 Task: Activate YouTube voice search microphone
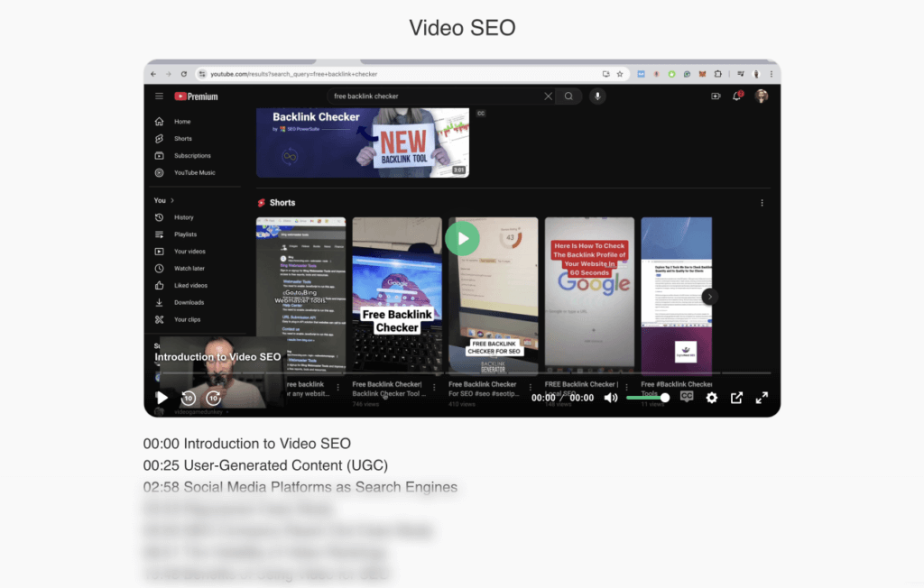[597, 96]
